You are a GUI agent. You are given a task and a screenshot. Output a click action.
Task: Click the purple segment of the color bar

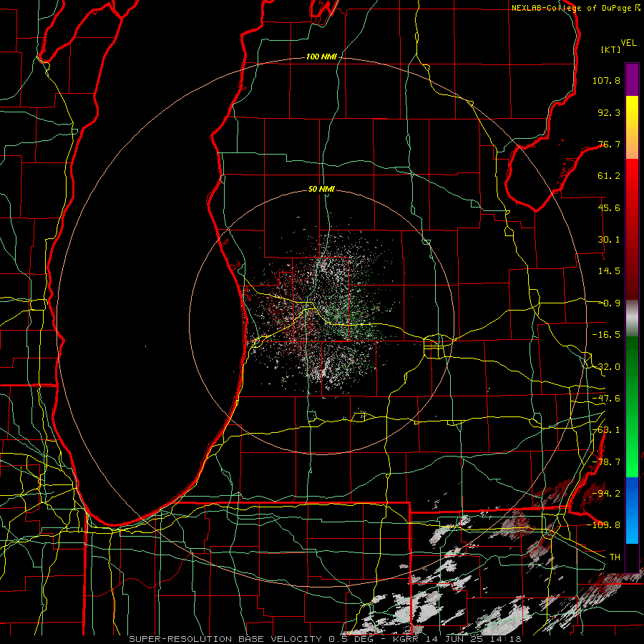point(632,79)
